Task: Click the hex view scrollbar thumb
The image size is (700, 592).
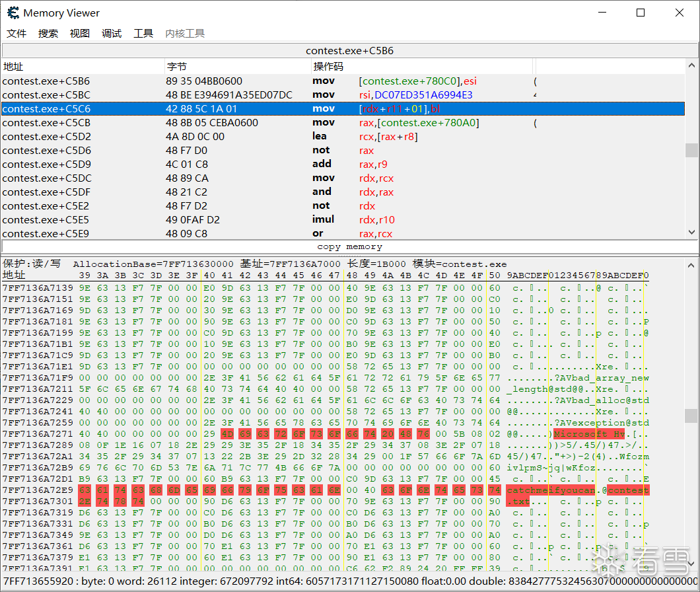Action: tap(691, 416)
